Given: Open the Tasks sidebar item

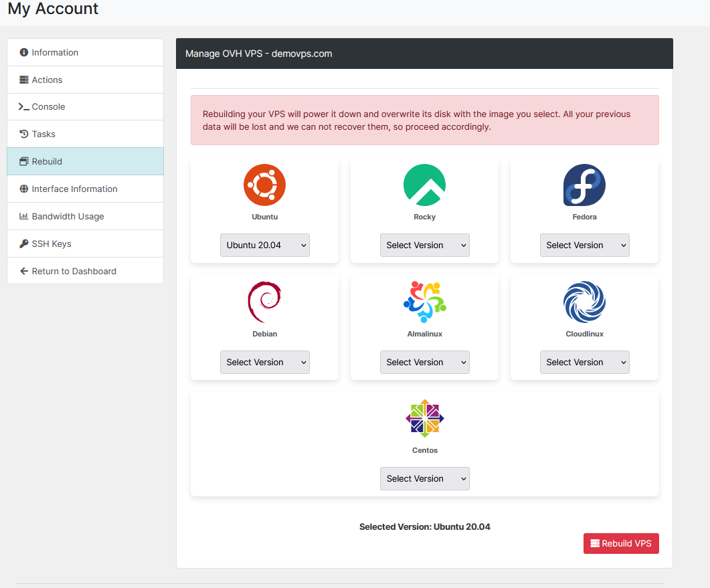Looking at the screenshot, I should coord(85,134).
